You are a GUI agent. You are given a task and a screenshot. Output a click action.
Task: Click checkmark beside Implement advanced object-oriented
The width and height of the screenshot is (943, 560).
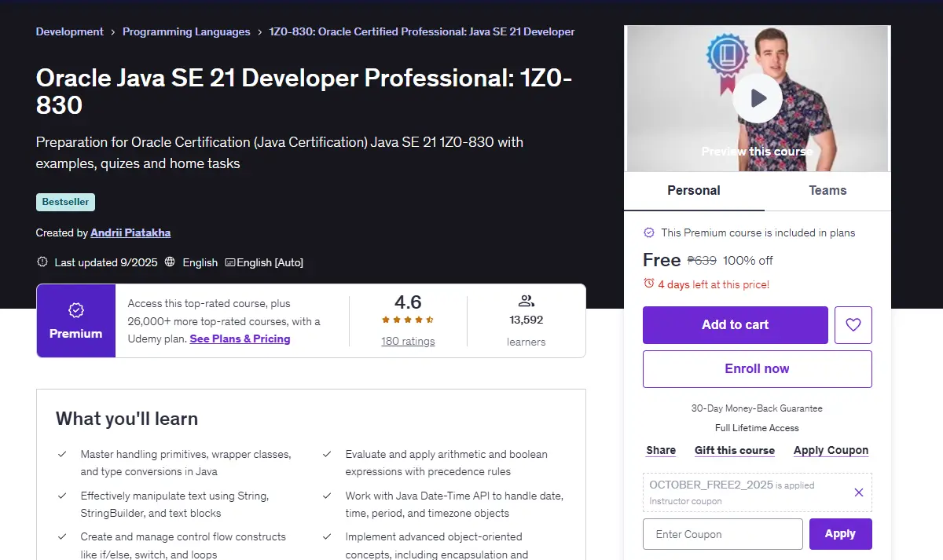pos(327,536)
